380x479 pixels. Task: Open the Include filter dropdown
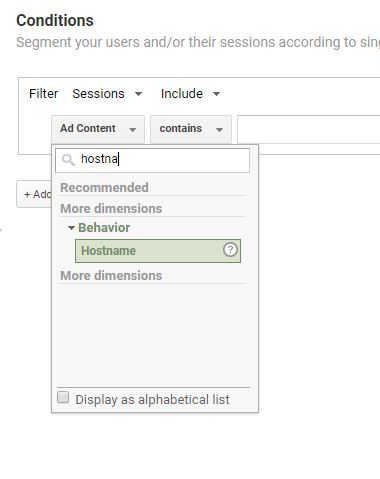pyautogui.click(x=190, y=94)
